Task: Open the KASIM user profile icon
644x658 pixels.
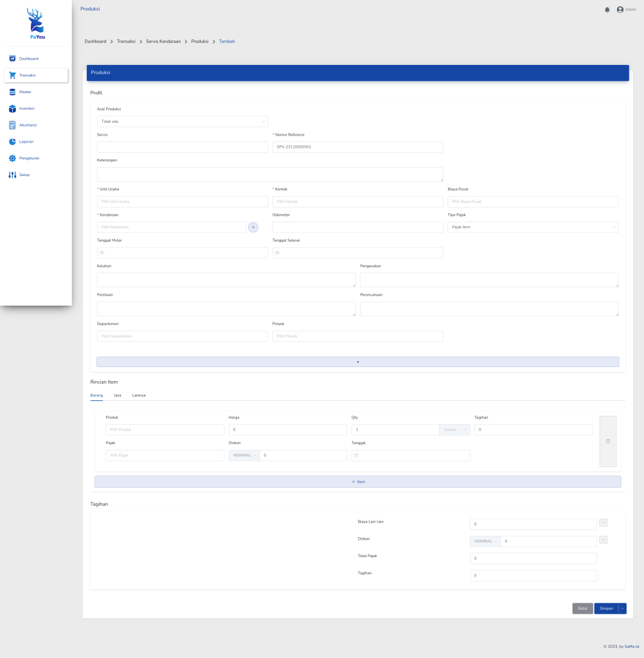Action: pos(620,10)
